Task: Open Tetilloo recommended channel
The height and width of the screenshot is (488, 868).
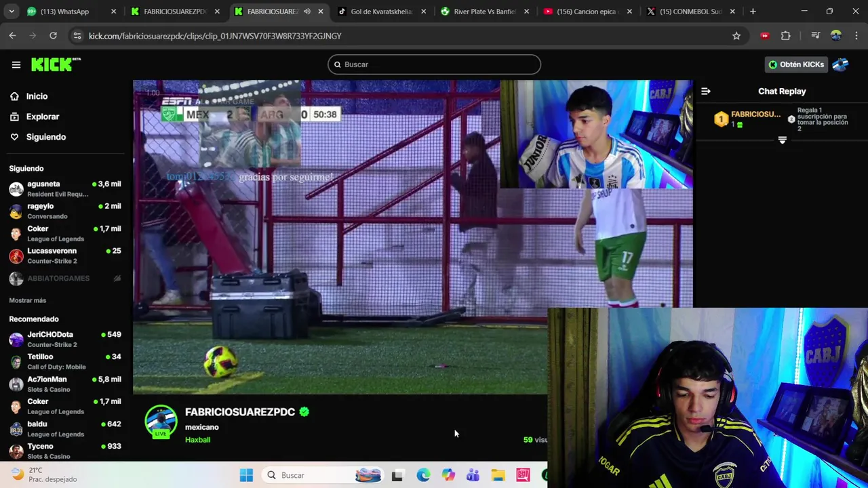Action: click(65, 361)
